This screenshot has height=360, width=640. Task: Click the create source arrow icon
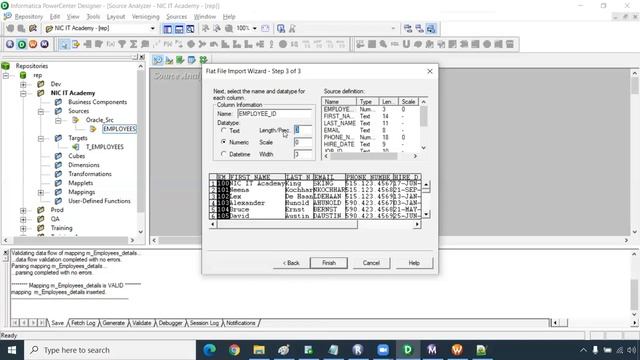76,44
